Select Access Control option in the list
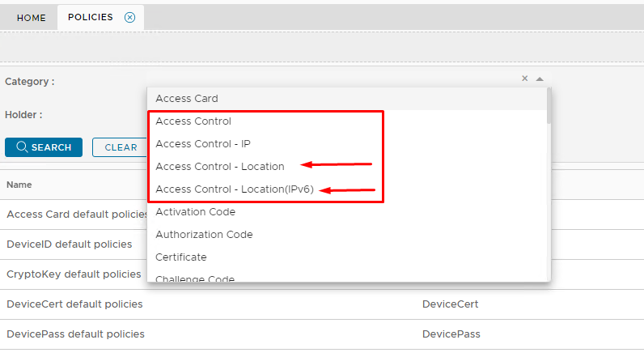This screenshot has width=644, height=357. click(x=193, y=121)
